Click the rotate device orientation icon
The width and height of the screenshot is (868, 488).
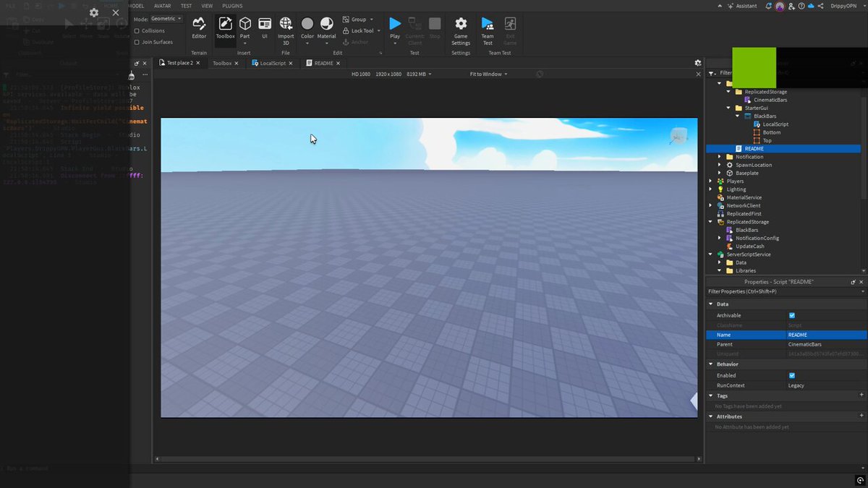(540, 74)
